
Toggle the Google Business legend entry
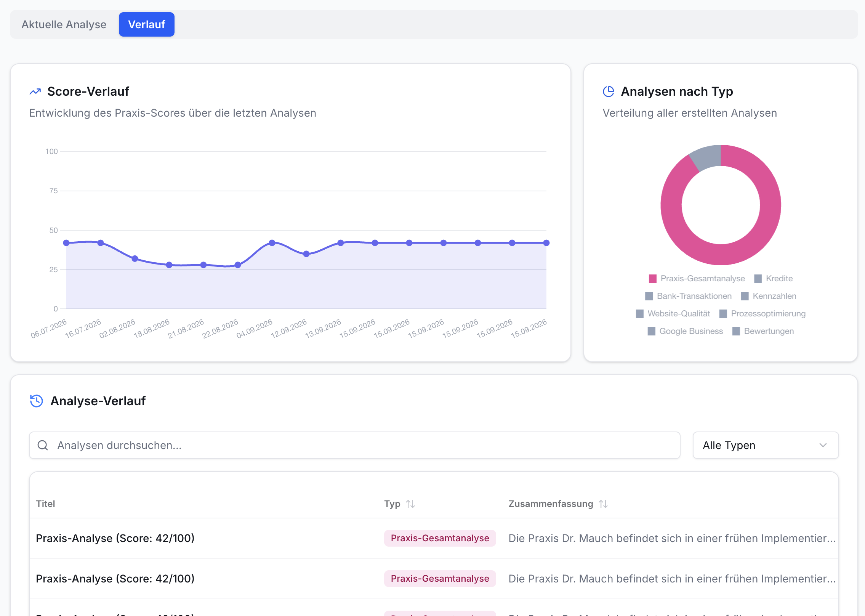click(x=685, y=331)
